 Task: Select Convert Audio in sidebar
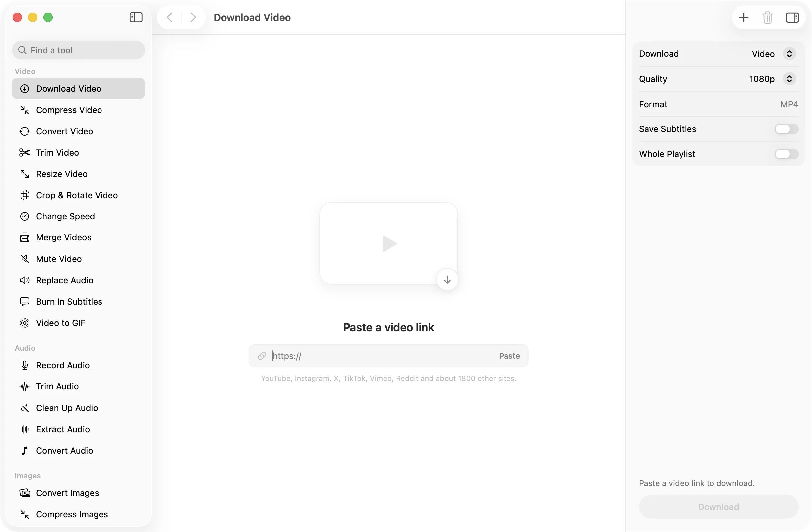point(78,451)
